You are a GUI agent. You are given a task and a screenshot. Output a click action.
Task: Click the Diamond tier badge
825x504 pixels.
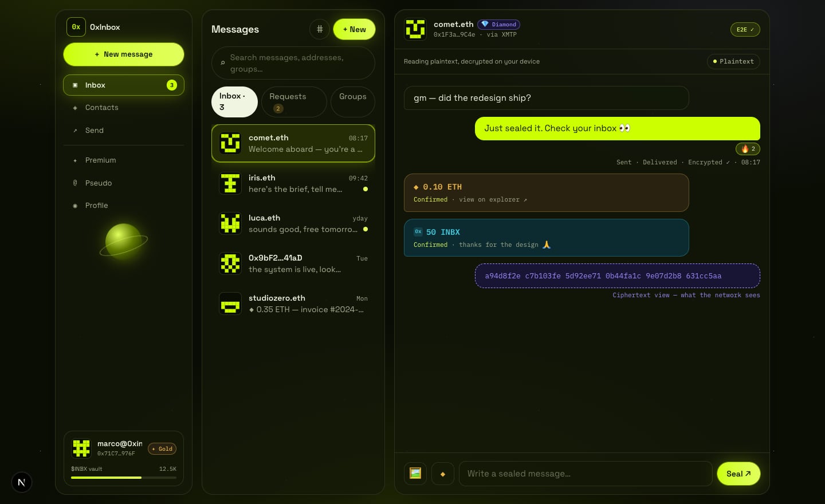tap(499, 24)
